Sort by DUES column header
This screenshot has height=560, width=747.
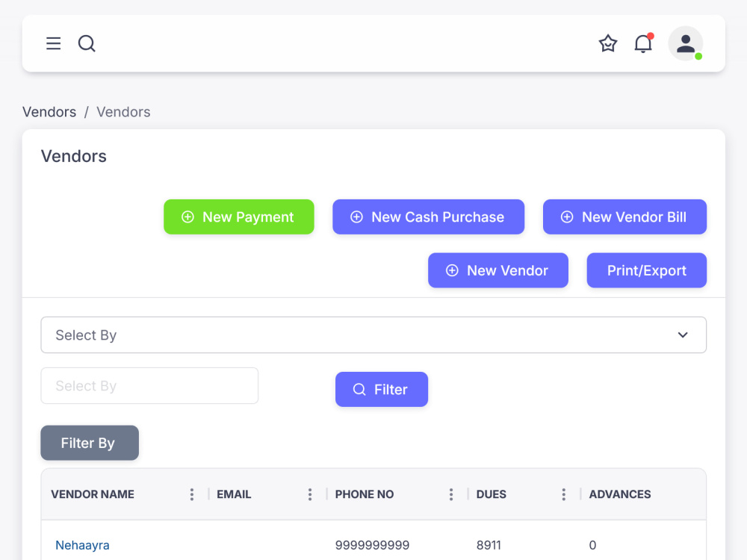coord(492,494)
